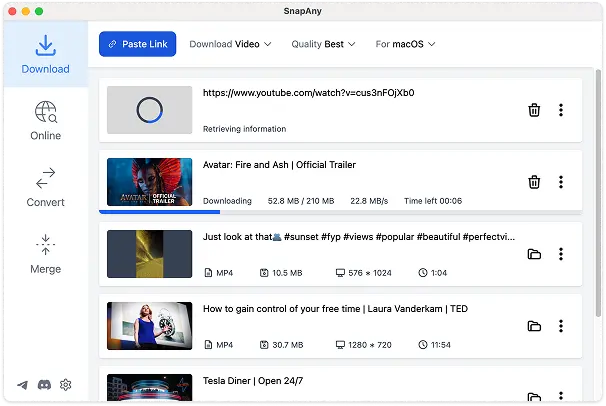Image resolution: width=606 pixels, height=406 pixels.
Task: Click the Time left 00:06 text
Action: tap(433, 201)
